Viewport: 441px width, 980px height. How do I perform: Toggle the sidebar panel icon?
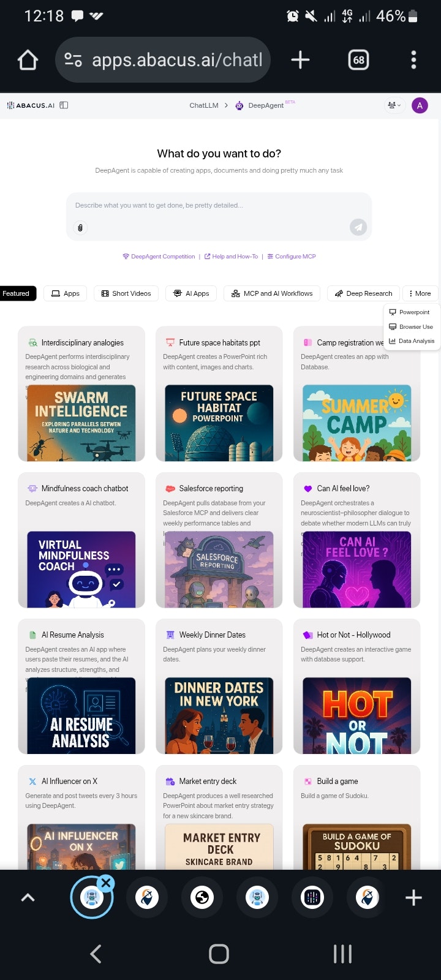tap(64, 105)
